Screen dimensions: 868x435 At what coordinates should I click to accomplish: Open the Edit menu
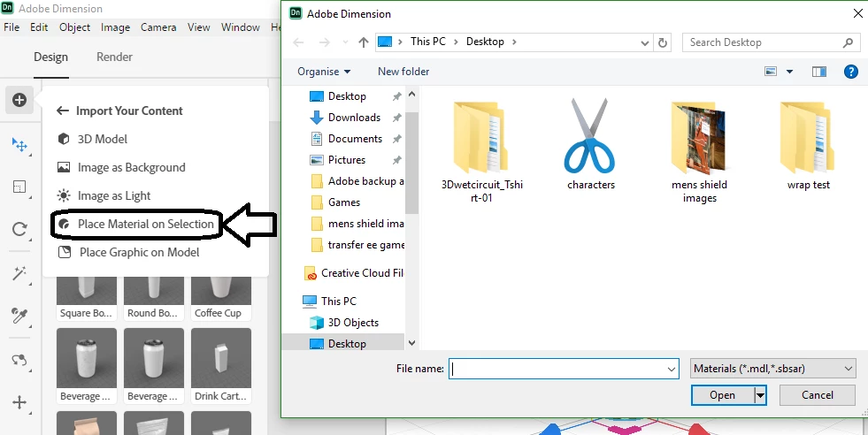(x=39, y=27)
